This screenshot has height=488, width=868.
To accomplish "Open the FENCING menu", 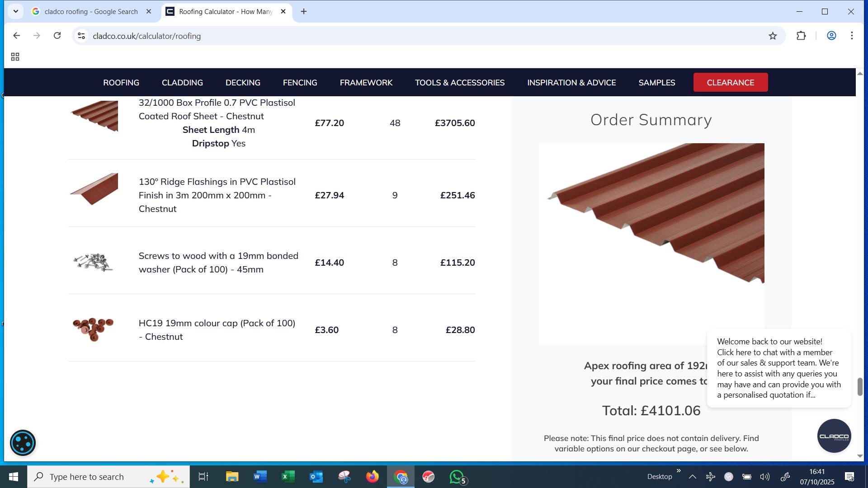I will point(300,83).
